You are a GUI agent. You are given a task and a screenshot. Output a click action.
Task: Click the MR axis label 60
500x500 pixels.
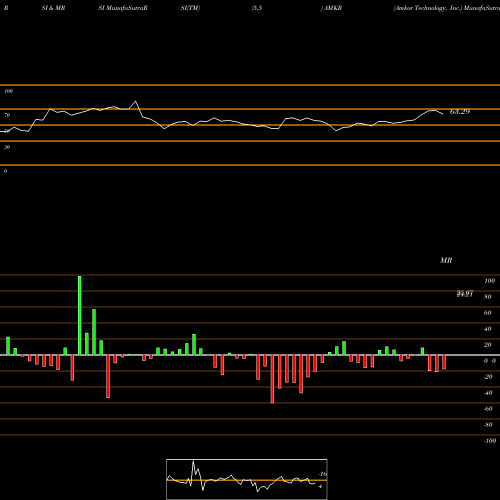coord(487,313)
